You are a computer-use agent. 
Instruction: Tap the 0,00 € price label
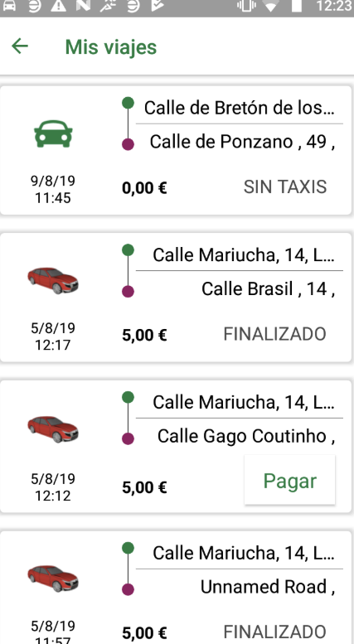pyautogui.click(x=144, y=188)
